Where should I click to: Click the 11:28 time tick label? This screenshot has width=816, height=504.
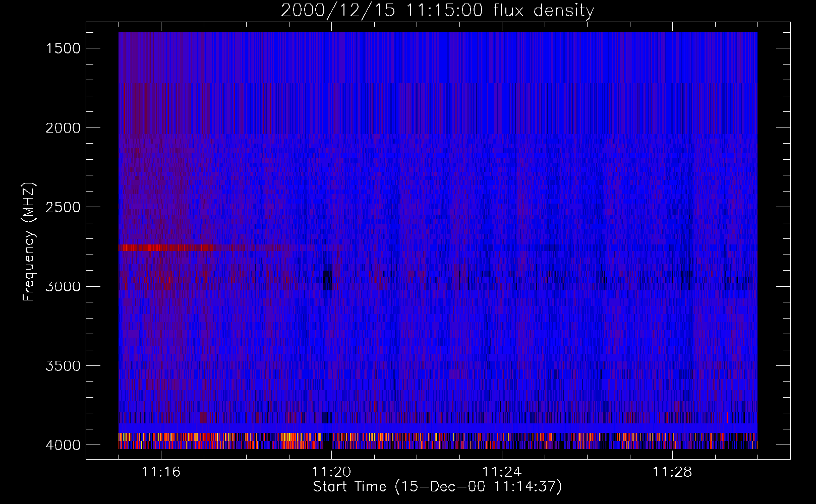pyautogui.click(x=672, y=472)
